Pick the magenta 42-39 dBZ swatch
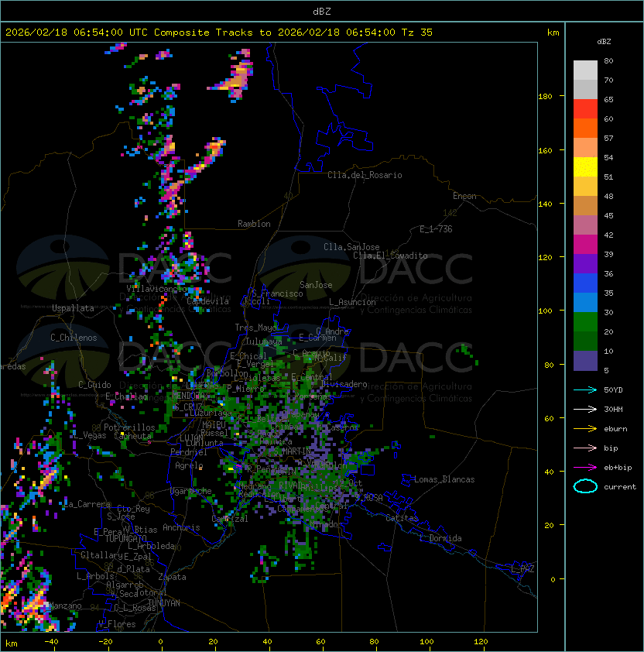The width and height of the screenshot is (644, 652). pyautogui.click(x=585, y=245)
